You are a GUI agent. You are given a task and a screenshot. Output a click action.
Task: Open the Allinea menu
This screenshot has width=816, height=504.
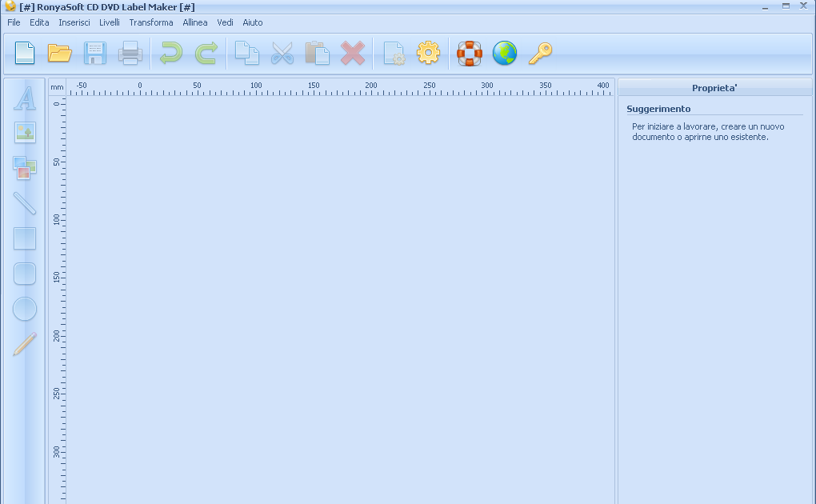(194, 22)
